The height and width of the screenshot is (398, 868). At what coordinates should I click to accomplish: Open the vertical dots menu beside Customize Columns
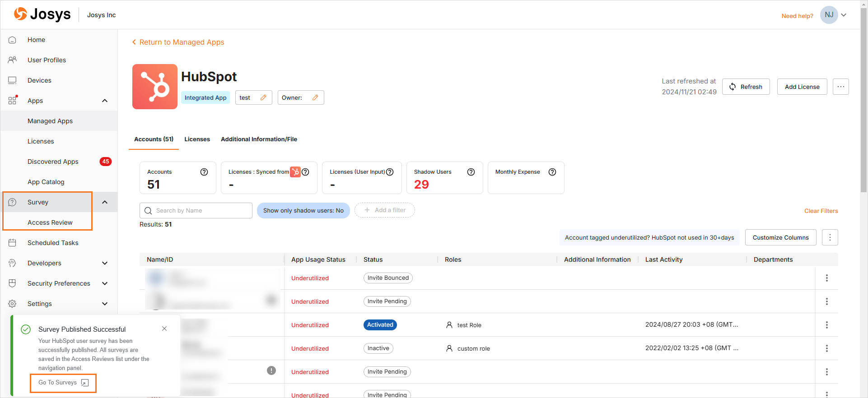(830, 237)
